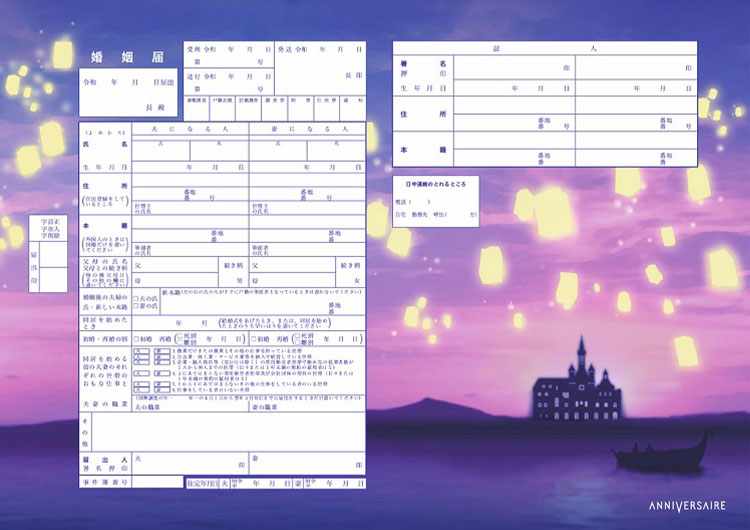The height and width of the screenshot is (530, 750).
Task: Click the husband's 住所 address field
Action: 190,187
